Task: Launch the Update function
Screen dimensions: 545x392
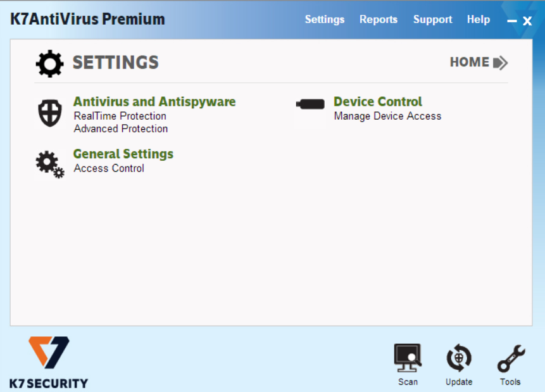Action: click(458, 358)
